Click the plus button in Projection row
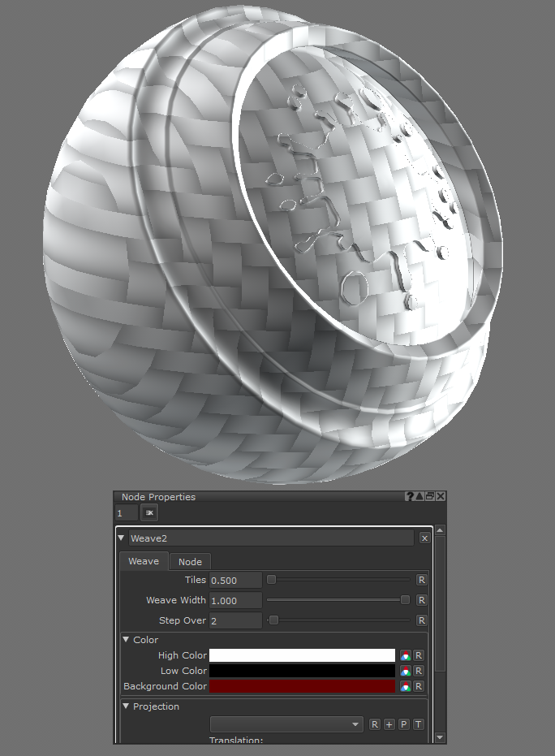The width and height of the screenshot is (555, 756). (389, 724)
